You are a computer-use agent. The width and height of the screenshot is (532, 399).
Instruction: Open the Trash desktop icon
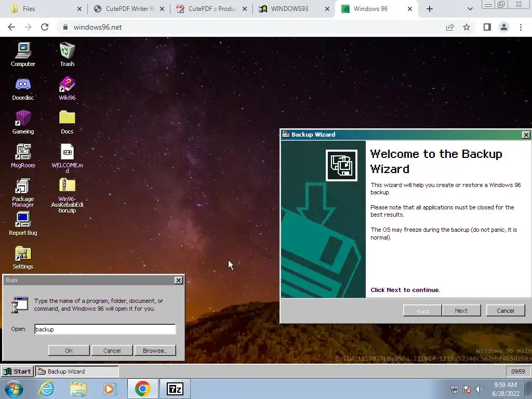pyautogui.click(x=67, y=54)
